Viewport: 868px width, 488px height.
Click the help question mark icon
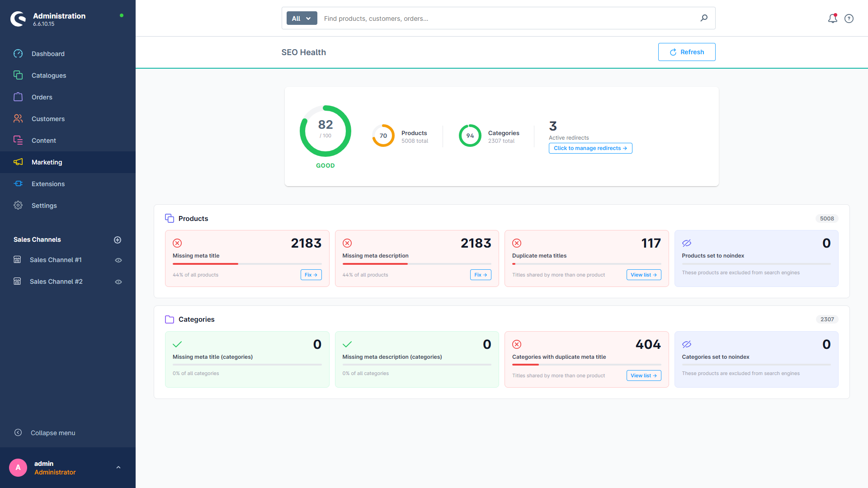pyautogui.click(x=849, y=19)
